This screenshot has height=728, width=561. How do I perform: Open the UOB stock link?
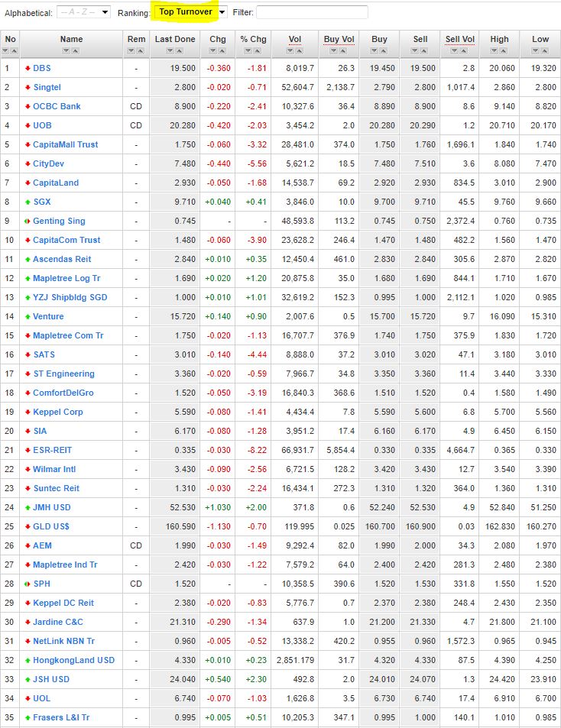pos(42,125)
